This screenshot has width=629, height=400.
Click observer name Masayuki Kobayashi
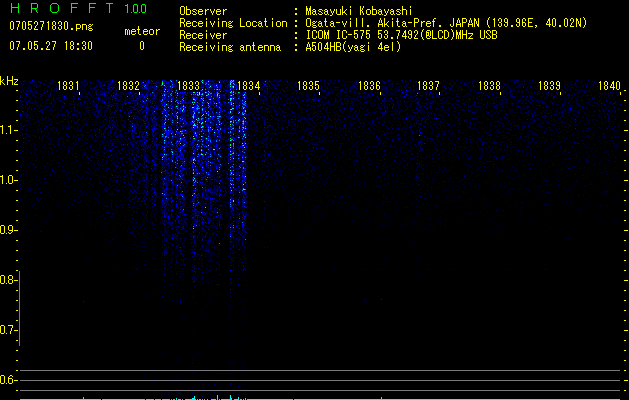[359, 11]
